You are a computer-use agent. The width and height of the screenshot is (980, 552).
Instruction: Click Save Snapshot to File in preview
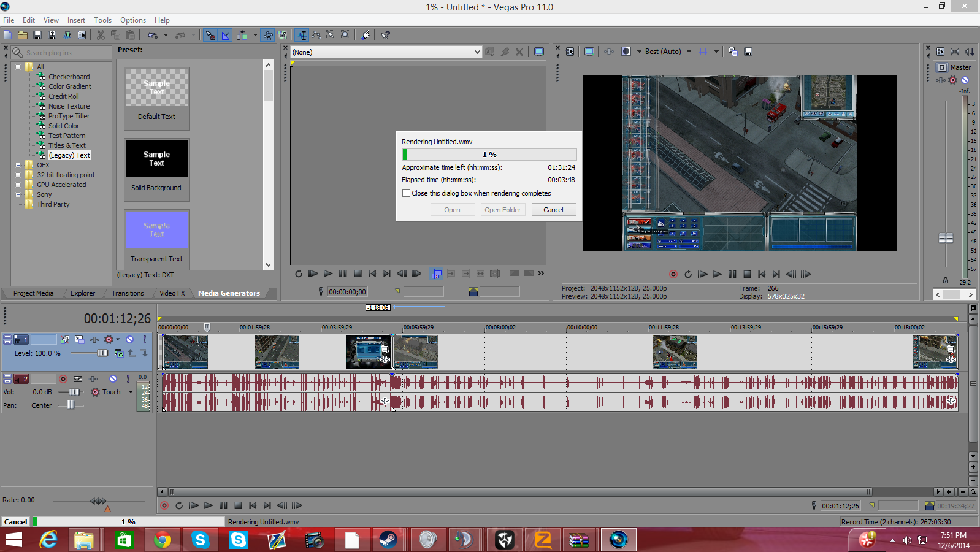pyautogui.click(x=748, y=52)
